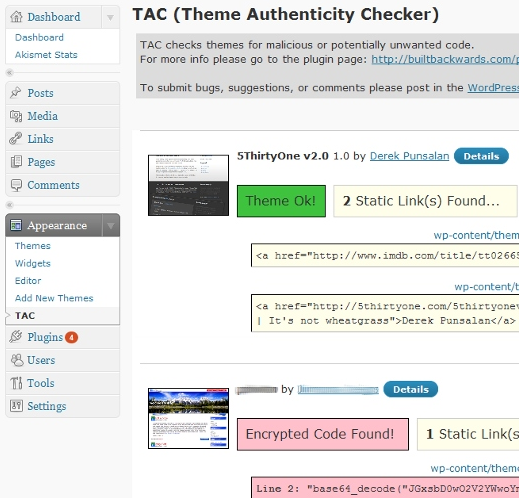Viewport: 519px width, 498px height.
Task: Click the Dashboard house icon
Action: (16, 17)
